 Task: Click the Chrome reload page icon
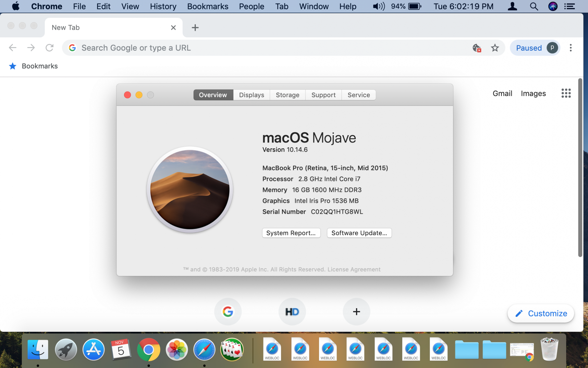pos(49,48)
